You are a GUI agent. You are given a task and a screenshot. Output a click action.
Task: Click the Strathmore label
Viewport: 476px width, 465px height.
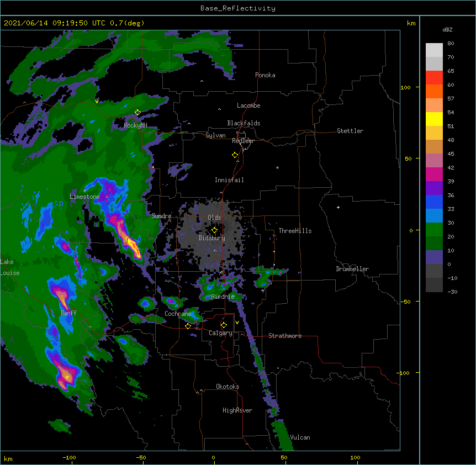click(285, 336)
